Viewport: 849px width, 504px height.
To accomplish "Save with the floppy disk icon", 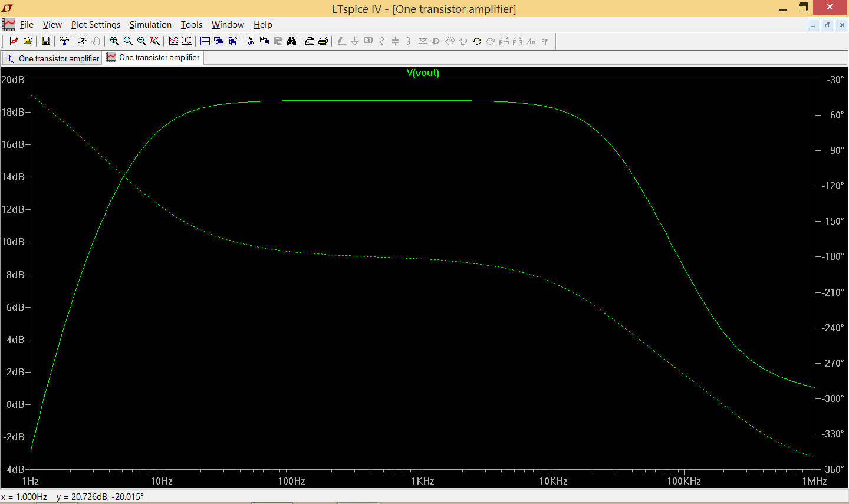I will [x=46, y=41].
